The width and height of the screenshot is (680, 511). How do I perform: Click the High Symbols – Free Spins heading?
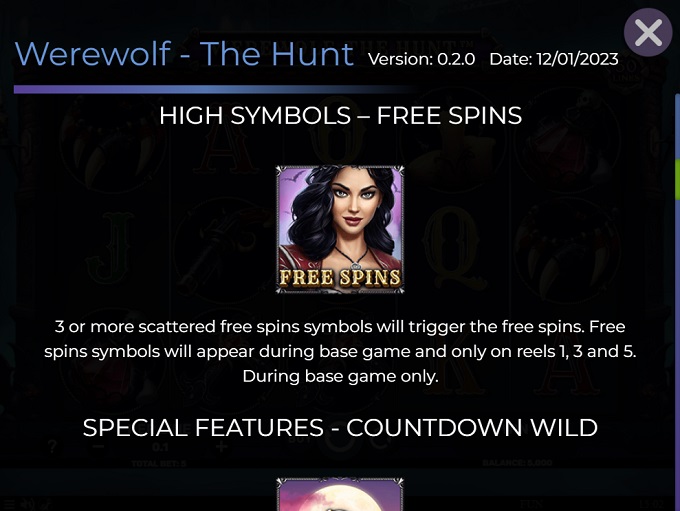[340, 115]
